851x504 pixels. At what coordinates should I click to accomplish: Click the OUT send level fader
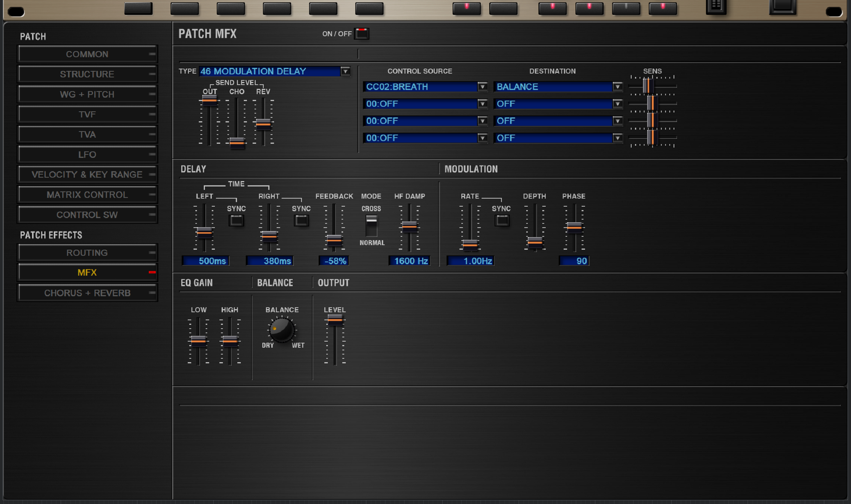tap(210, 100)
